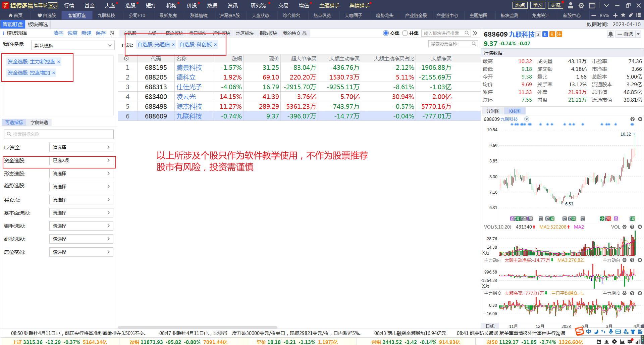
Task: Click the horizontal scrollbar under the table
Action: 198,327
